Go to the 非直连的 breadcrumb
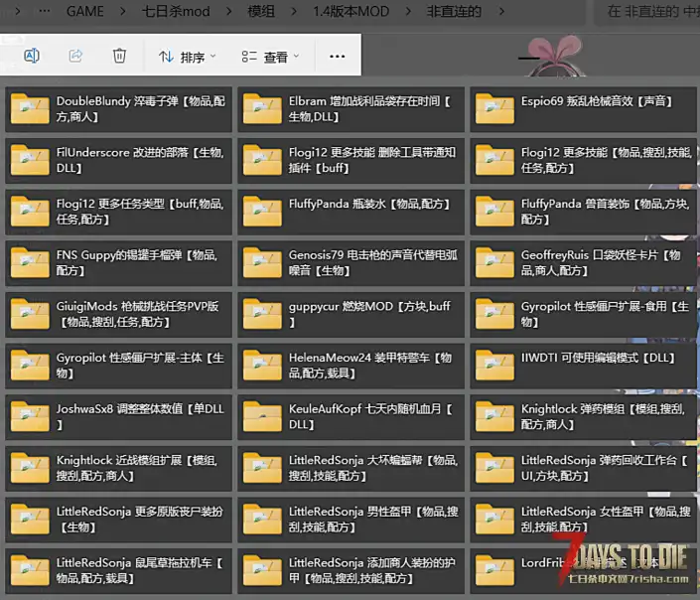700x600 pixels. click(454, 11)
